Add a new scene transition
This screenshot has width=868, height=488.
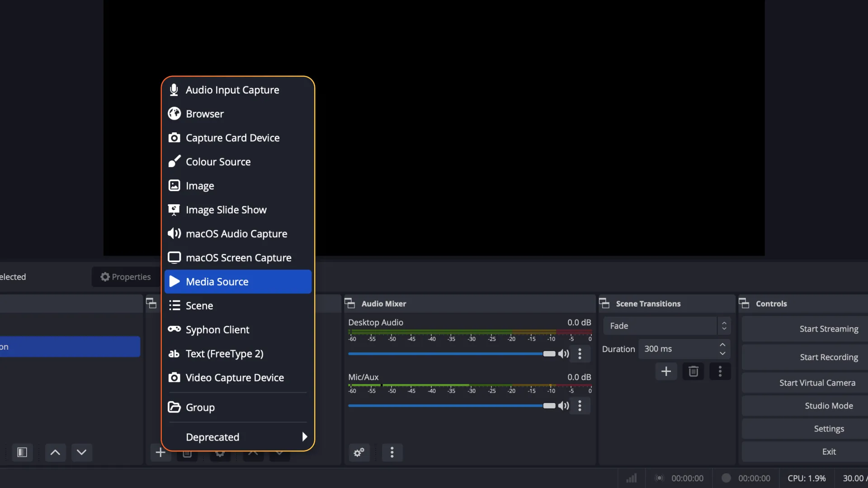[666, 371]
